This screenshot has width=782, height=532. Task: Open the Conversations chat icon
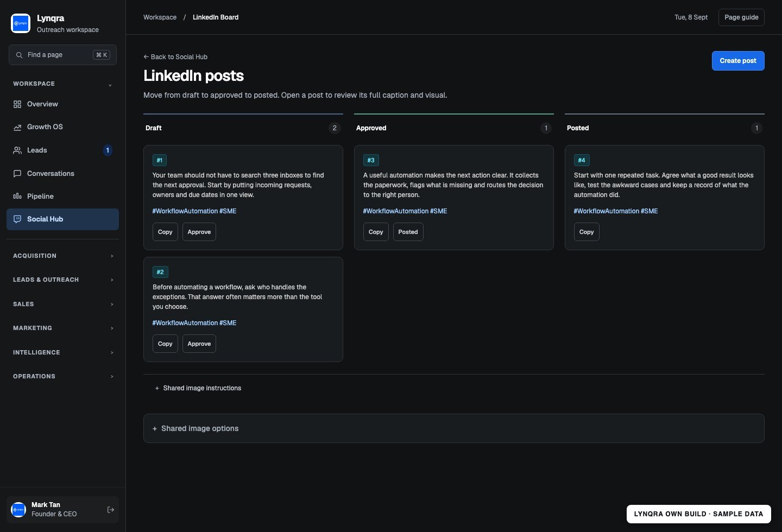[x=17, y=174]
